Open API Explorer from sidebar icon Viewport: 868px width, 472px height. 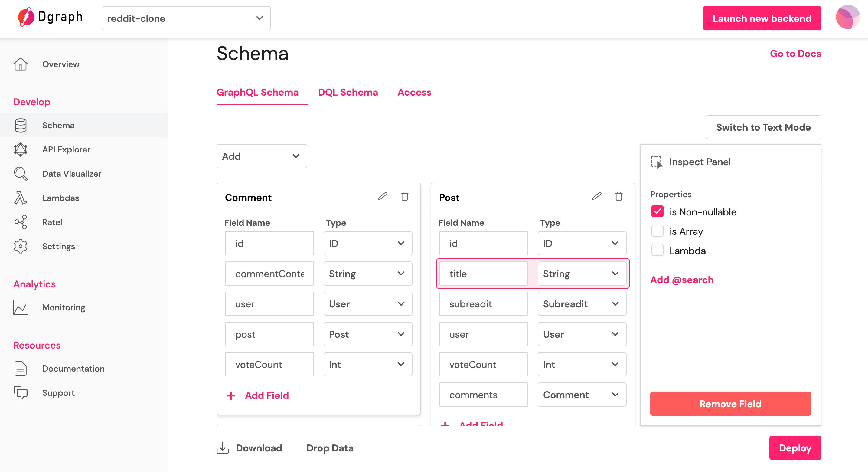21,149
